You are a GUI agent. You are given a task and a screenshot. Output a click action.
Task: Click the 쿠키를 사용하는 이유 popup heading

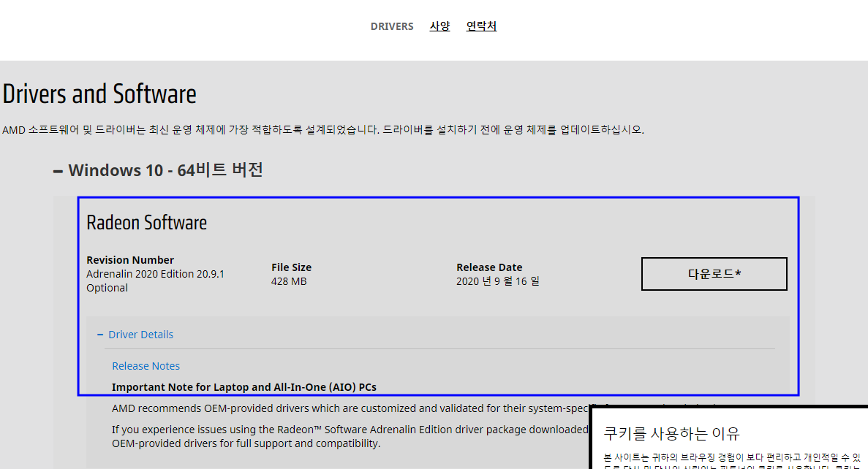coord(671,433)
